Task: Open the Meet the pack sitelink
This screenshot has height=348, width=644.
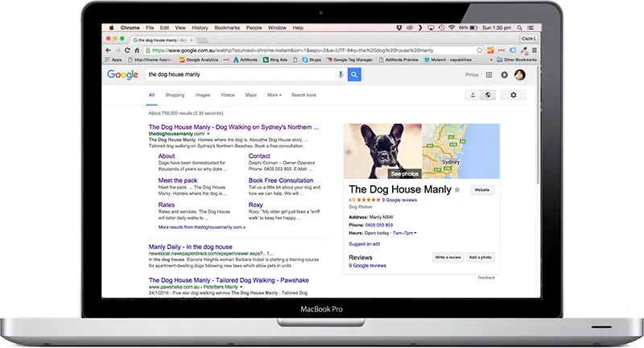Action: pos(178,180)
